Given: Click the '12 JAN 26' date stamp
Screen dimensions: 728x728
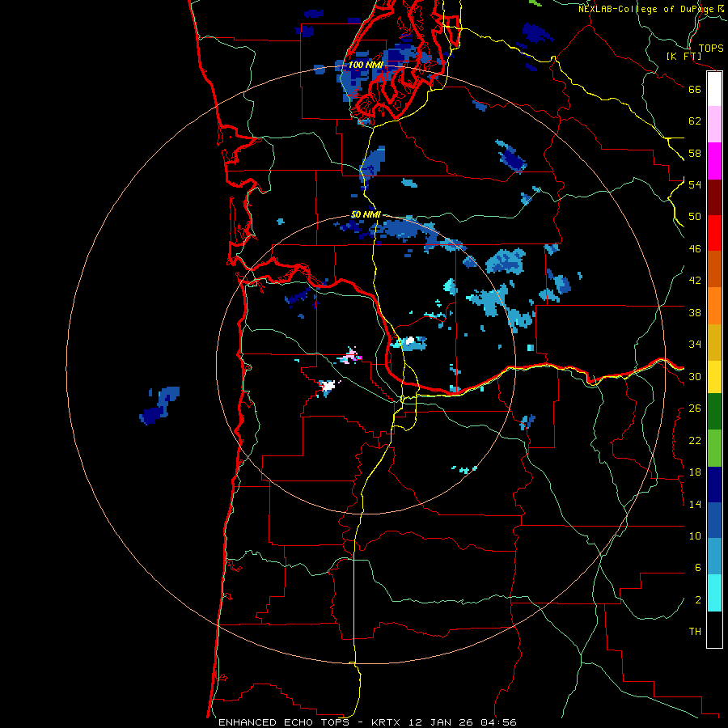Looking at the screenshot, I should [442, 722].
